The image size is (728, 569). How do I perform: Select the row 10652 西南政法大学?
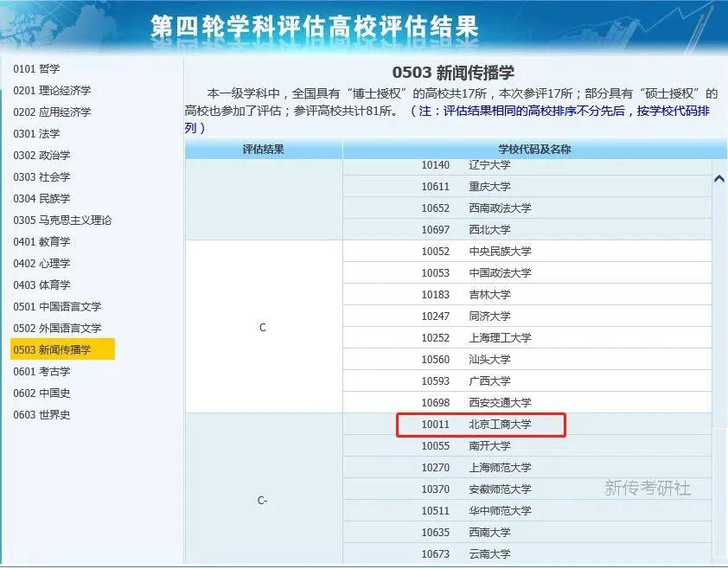[527, 208]
